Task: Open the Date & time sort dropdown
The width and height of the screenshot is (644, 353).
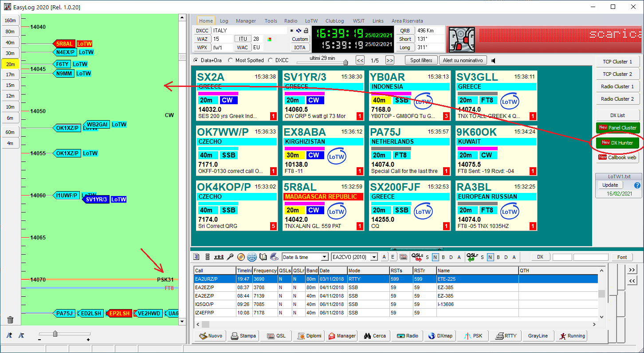Action: [x=324, y=257]
